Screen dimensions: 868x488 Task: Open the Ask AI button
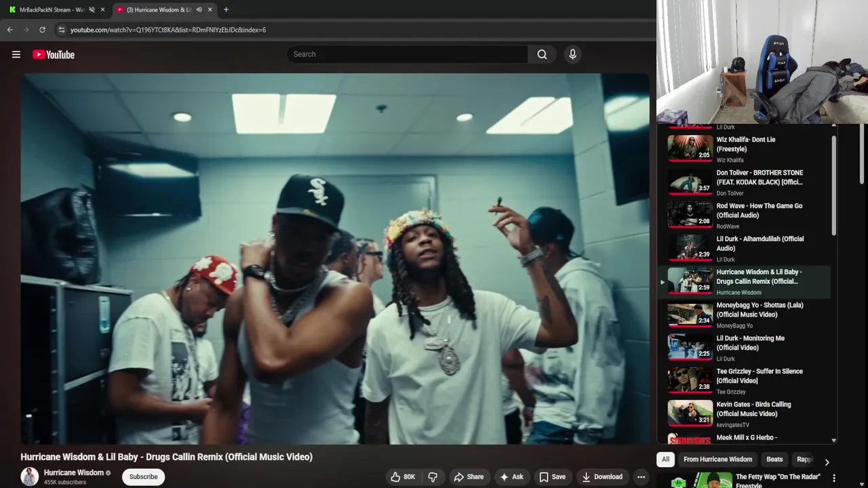point(511,477)
